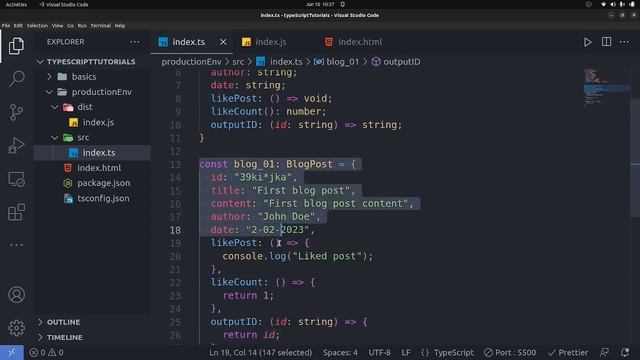Image resolution: width=640 pixels, height=360 pixels.
Task: Switch to the index.js tab
Action: (x=271, y=42)
